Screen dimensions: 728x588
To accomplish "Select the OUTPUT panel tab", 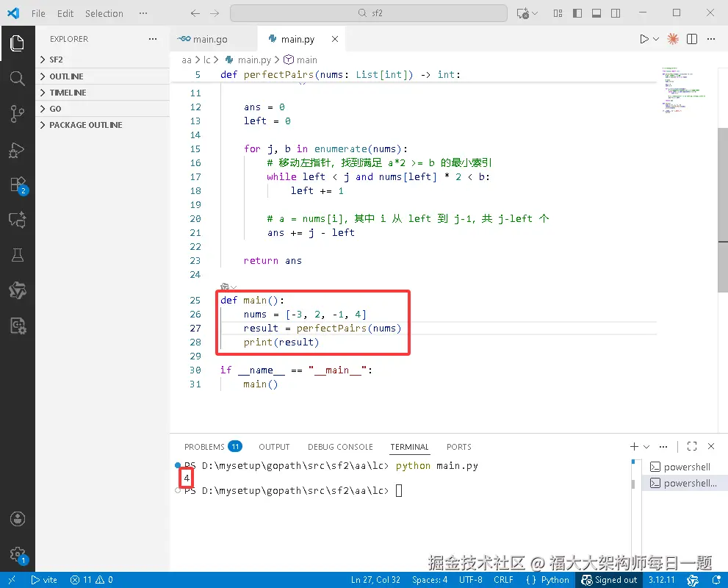I will click(x=274, y=447).
